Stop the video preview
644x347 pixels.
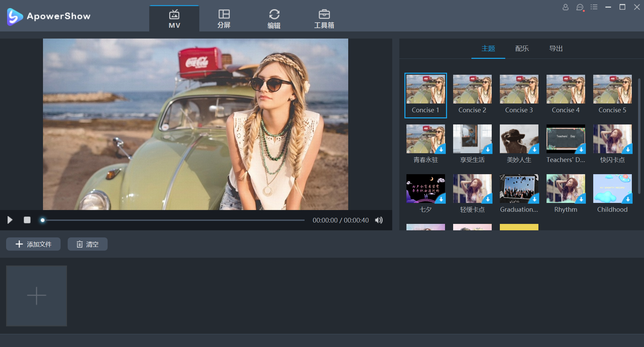(27, 220)
